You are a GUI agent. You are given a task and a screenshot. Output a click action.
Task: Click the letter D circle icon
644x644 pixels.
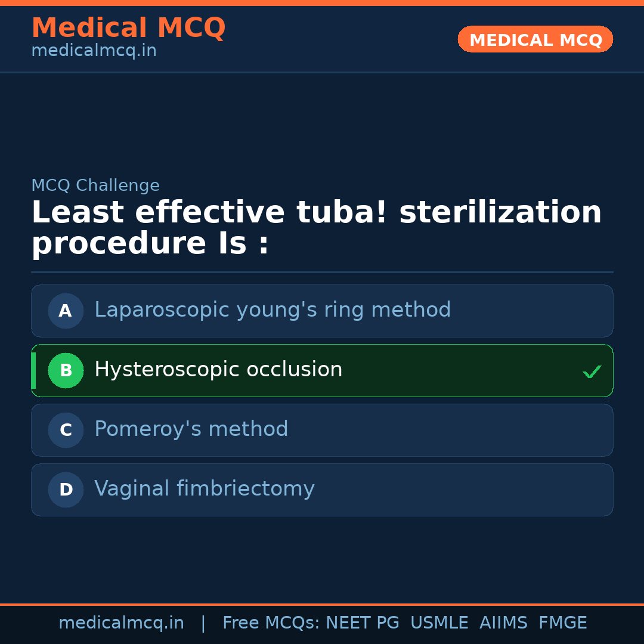pyautogui.click(x=66, y=490)
